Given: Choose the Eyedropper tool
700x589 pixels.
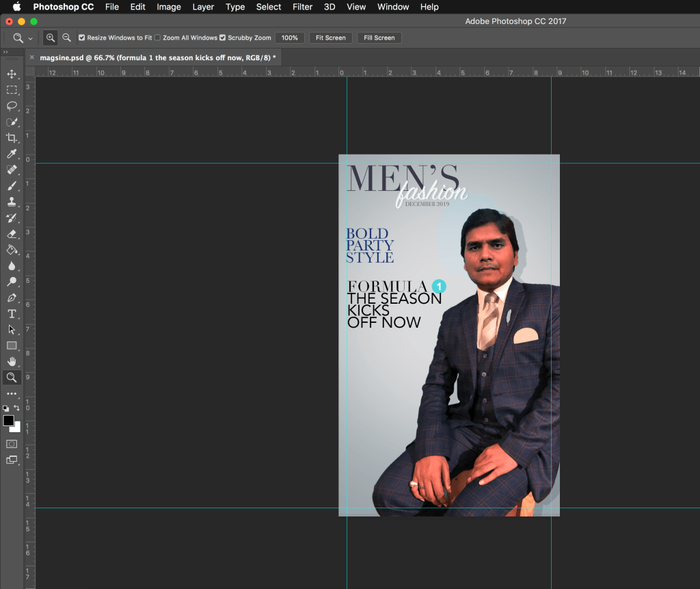Looking at the screenshot, I should (12, 154).
